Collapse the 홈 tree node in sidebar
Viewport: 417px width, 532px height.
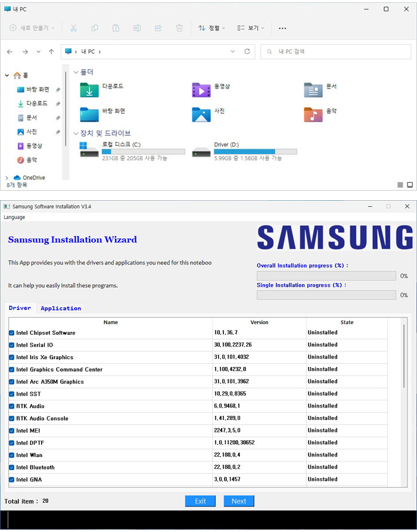[x=7, y=75]
